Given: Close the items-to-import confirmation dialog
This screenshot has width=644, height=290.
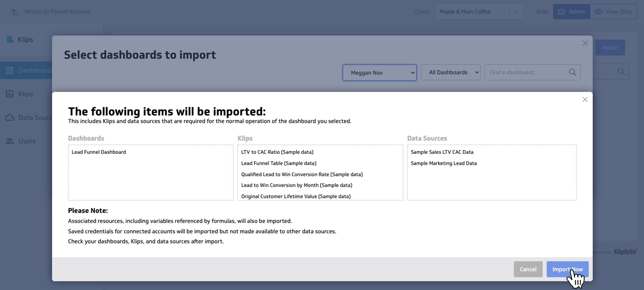Looking at the screenshot, I should (585, 99).
